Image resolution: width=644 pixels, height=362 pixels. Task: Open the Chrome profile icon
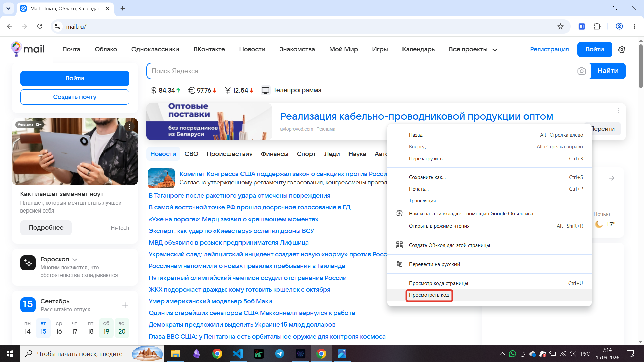click(619, 26)
